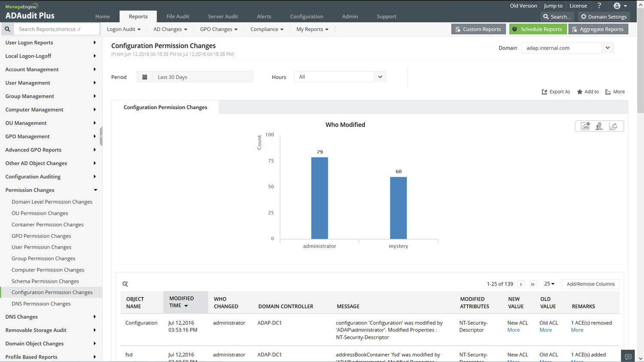The width and height of the screenshot is (644, 362).
Task: Open the chat icon at bottom right
Action: (x=628, y=356)
